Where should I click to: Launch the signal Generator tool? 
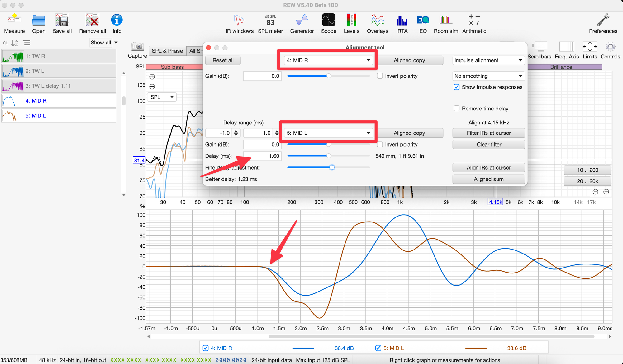point(302,21)
